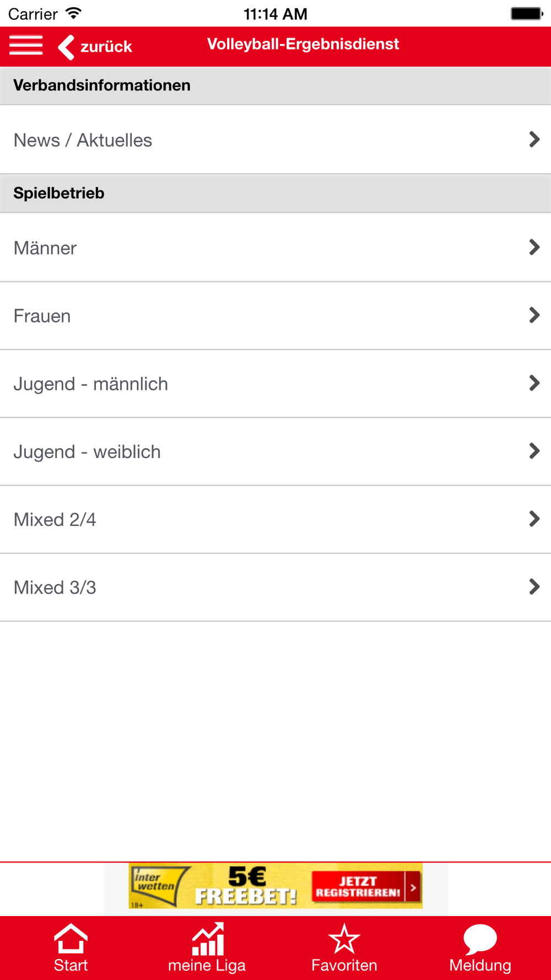Tap the Start house icon
The image size is (551, 980).
point(71,938)
